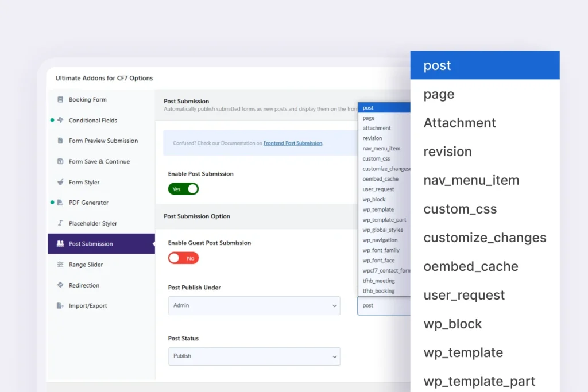Click the Placeholder Styler italic icon

60,223
